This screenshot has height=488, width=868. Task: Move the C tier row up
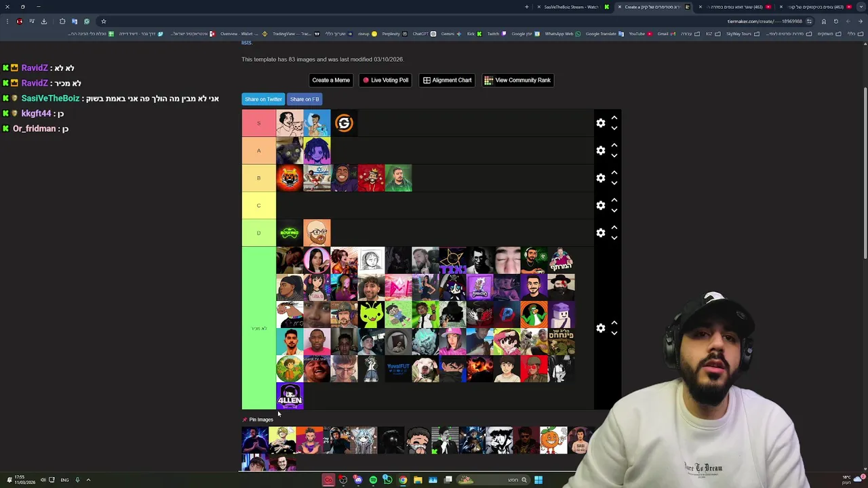(x=614, y=200)
